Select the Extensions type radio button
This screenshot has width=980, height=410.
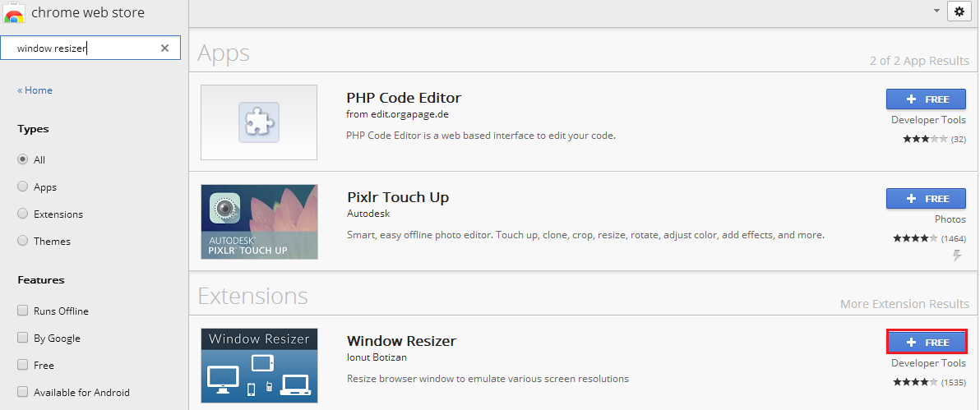point(23,214)
